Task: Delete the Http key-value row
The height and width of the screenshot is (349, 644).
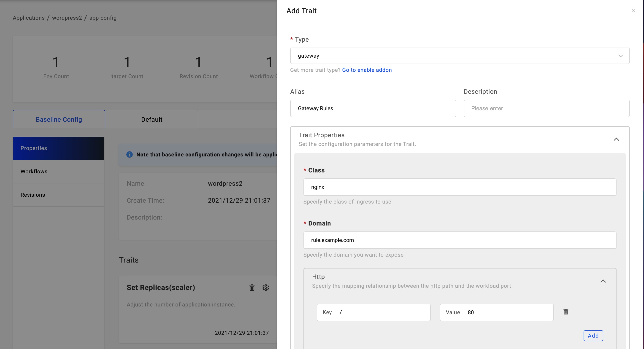Action: tap(566, 312)
